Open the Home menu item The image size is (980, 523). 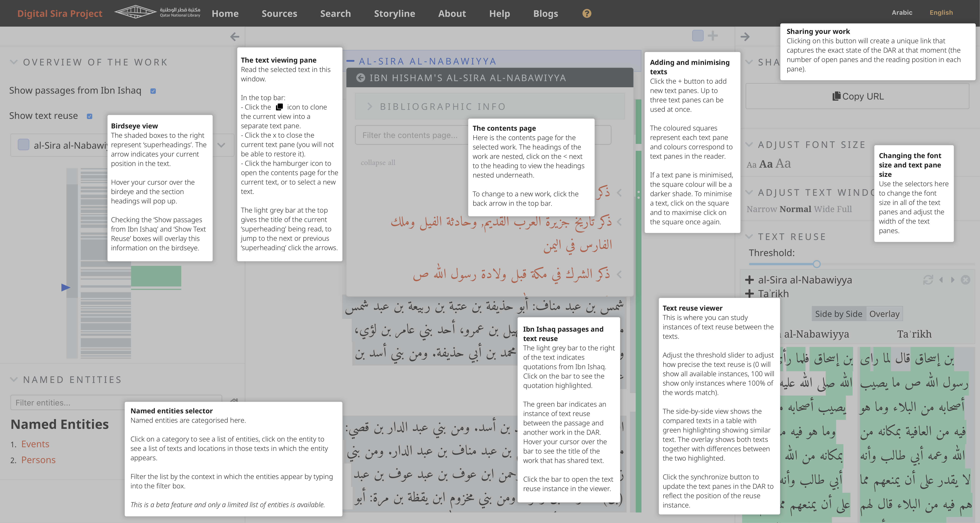pos(225,13)
